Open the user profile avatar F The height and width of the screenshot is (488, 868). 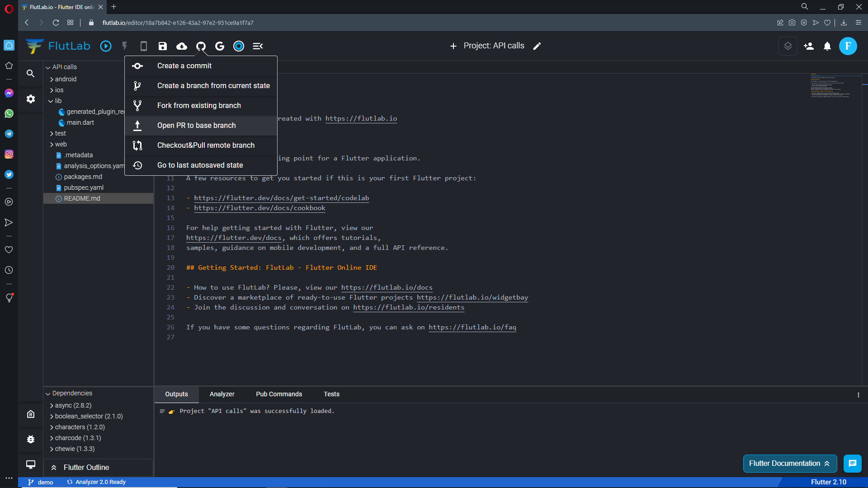[848, 46]
